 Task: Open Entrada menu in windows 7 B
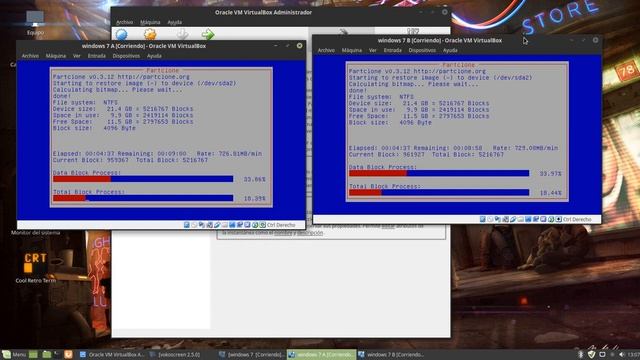pyautogui.click(x=393, y=50)
